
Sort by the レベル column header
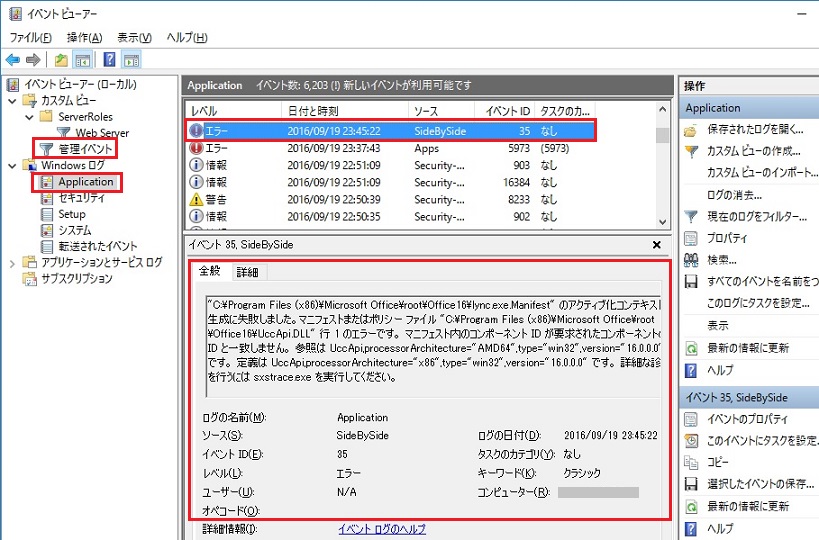(233, 111)
